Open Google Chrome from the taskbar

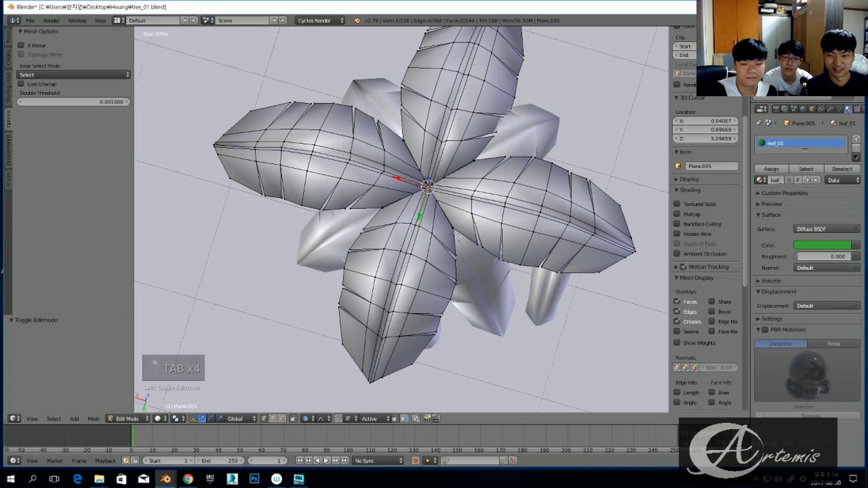click(188, 479)
